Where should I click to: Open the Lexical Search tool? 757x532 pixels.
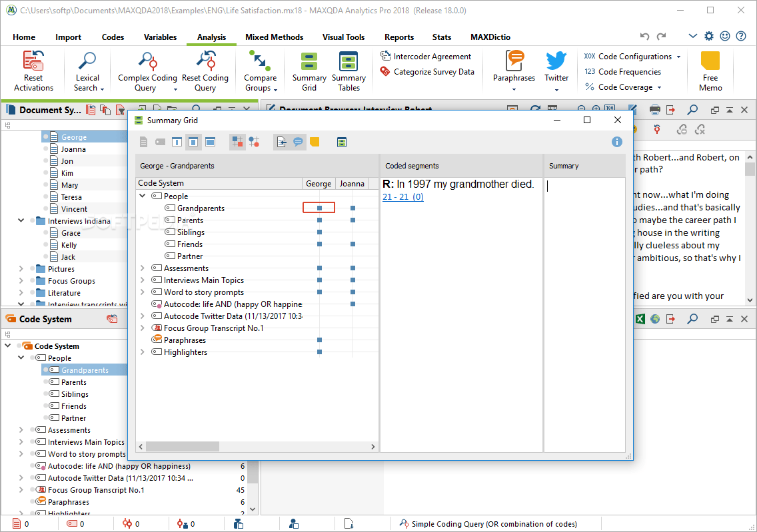point(88,71)
